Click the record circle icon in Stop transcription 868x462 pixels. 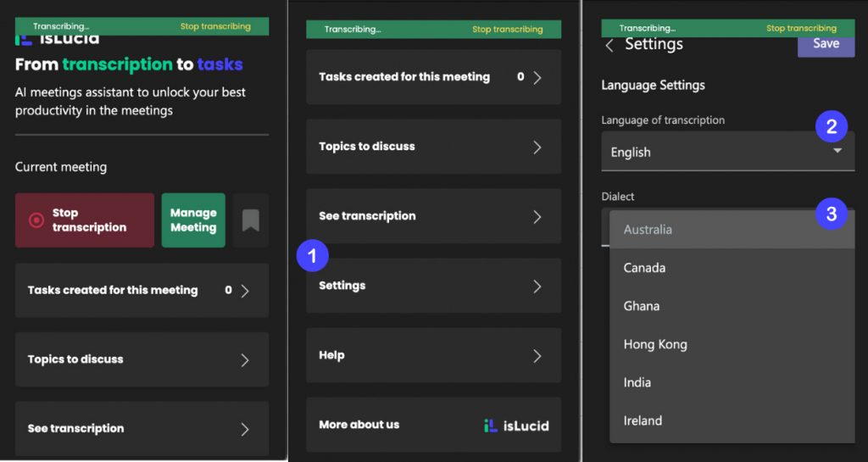coord(36,220)
